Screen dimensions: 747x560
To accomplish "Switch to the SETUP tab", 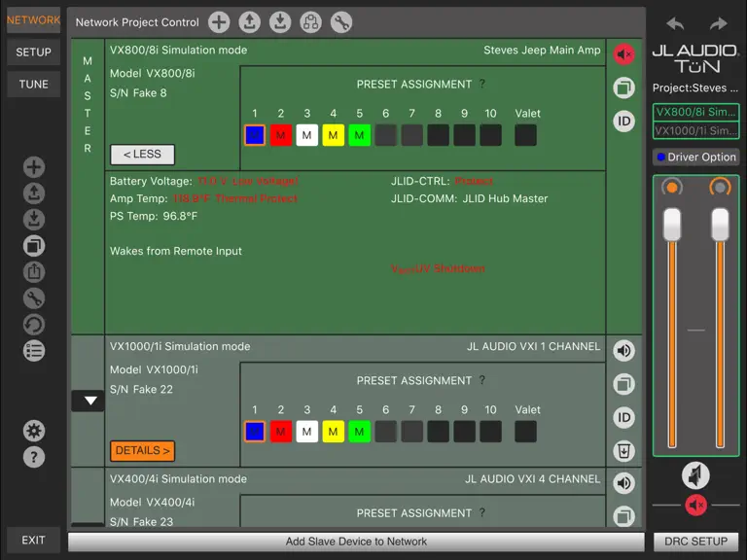I will [33, 52].
